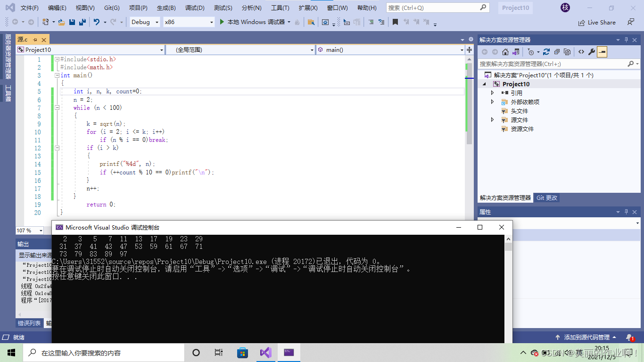The height and width of the screenshot is (362, 644).
Task: Click the Task View taskbar icon
Action: click(x=219, y=353)
